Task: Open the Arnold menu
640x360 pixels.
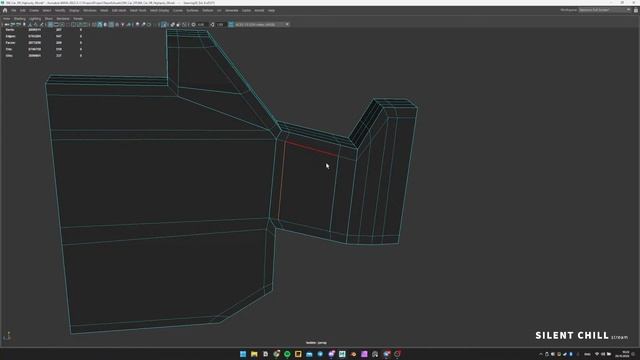Action: [x=259, y=10]
